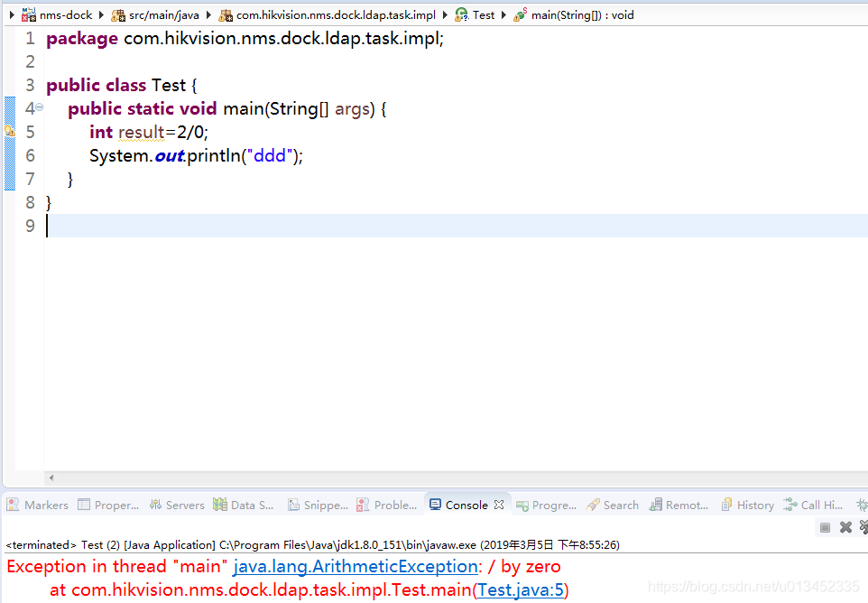Expand the breadcrumb arrow before nms-dock
This screenshot has width=868, height=603.
12,15
